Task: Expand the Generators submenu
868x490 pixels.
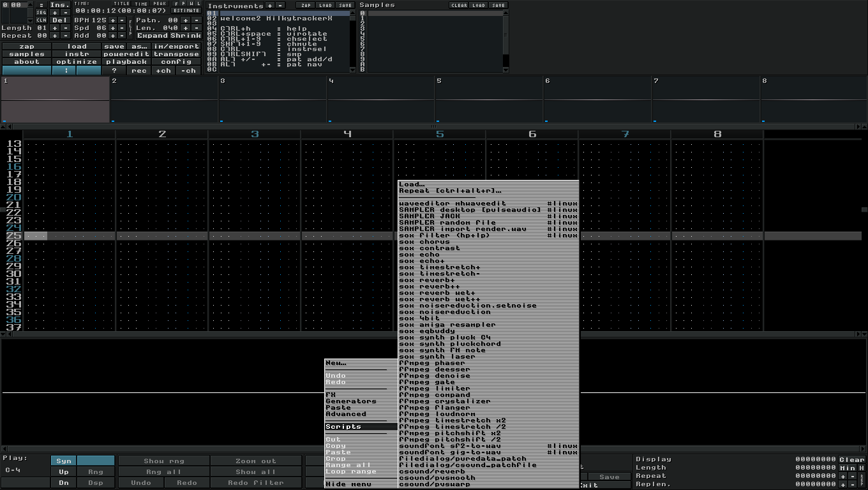Action: pos(350,401)
